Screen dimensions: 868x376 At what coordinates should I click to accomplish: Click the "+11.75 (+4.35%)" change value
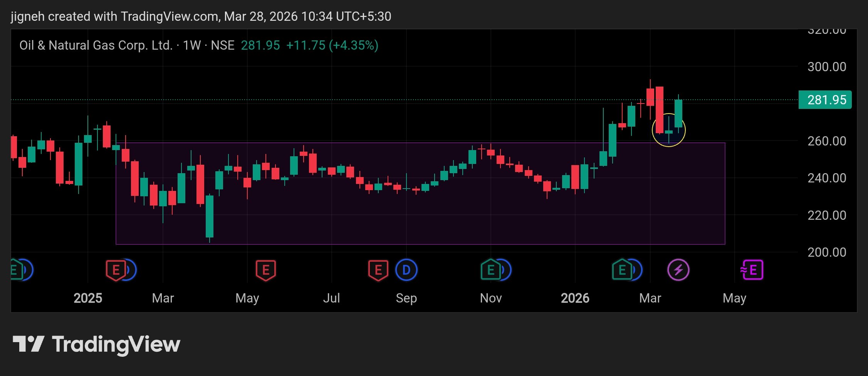point(332,45)
